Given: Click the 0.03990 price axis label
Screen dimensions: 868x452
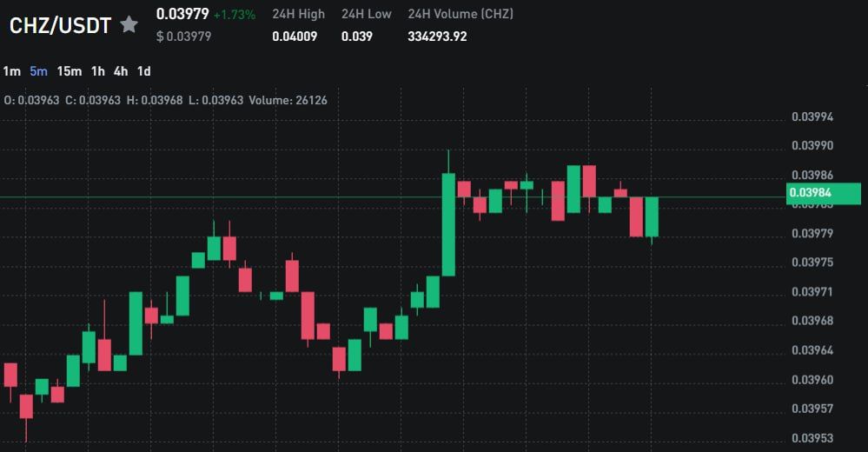Looking at the screenshot, I should click(812, 146).
